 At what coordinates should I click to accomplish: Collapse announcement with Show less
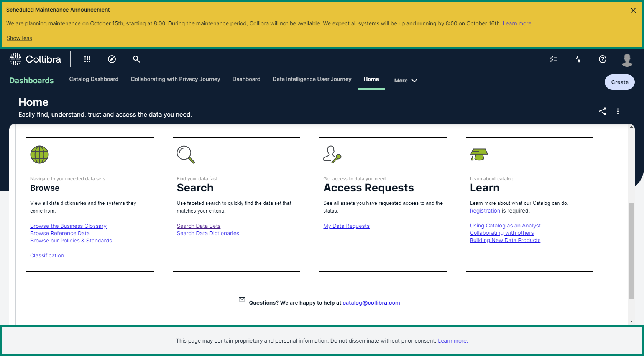click(19, 38)
